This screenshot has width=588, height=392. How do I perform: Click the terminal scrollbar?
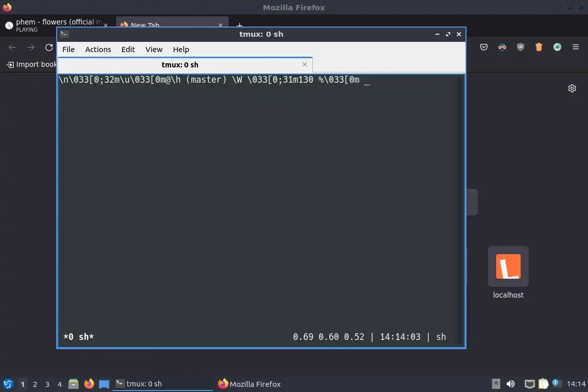click(459, 210)
